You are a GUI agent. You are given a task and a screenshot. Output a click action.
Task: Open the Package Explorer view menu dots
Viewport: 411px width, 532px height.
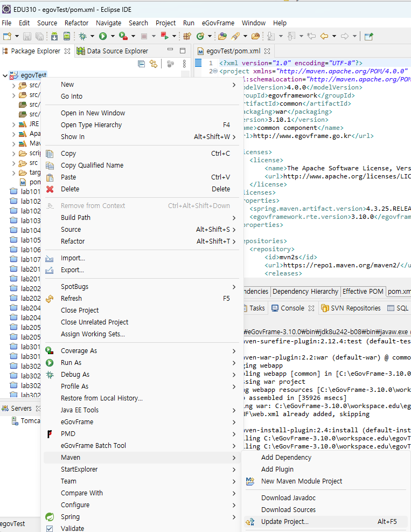click(x=184, y=64)
